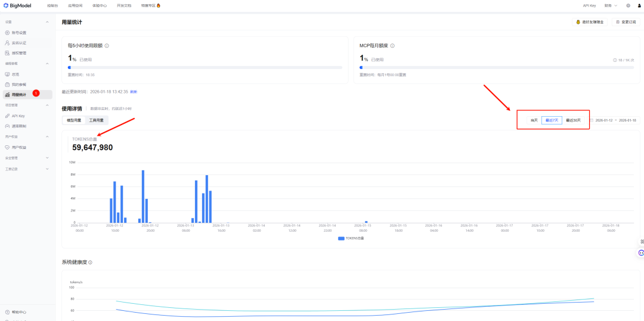Collapse the 项目管理 sidebar section
This screenshot has height=321, width=644.
pos(47,105)
